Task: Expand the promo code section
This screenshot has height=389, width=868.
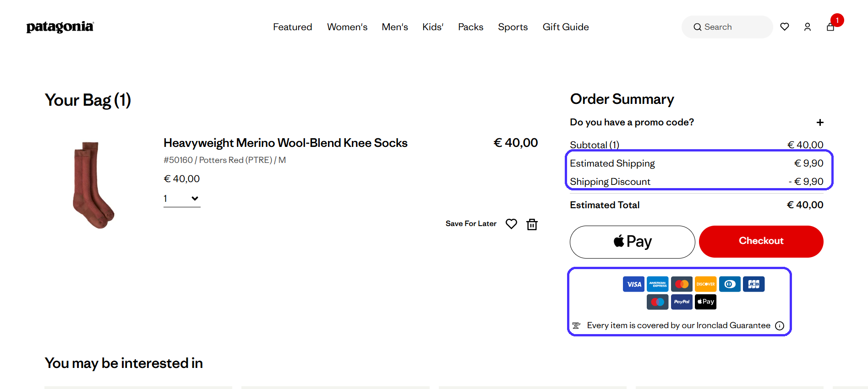Action: click(x=820, y=123)
